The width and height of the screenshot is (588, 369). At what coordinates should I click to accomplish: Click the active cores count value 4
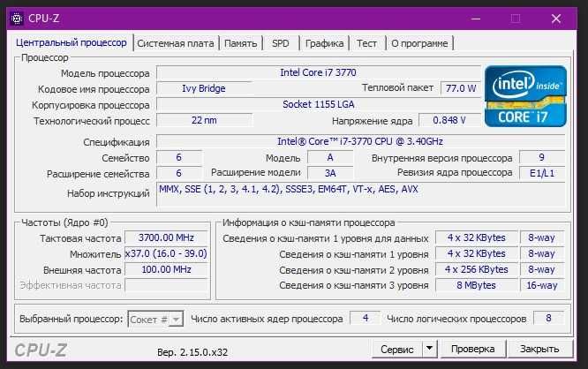coord(366,319)
